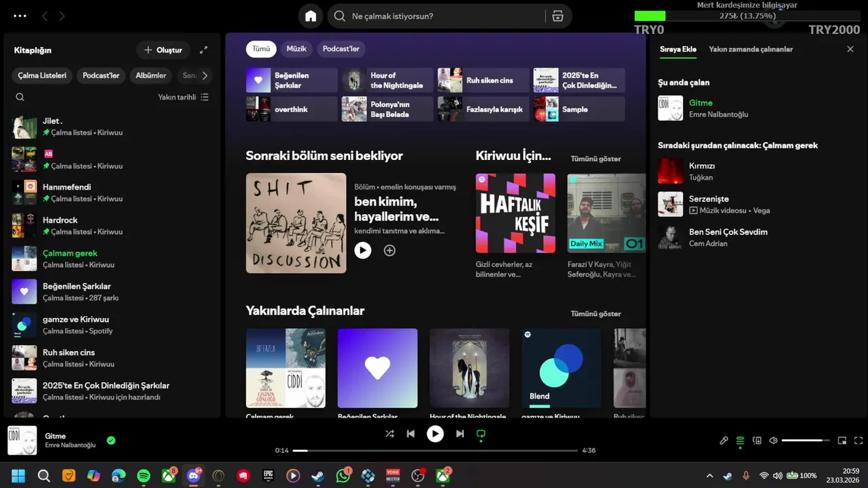
Task: Open Discord from the taskbar
Action: click(x=193, y=476)
